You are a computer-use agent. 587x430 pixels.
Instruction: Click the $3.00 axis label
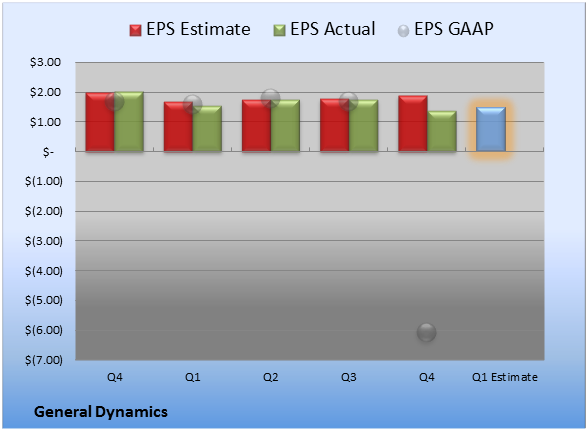click(45, 62)
